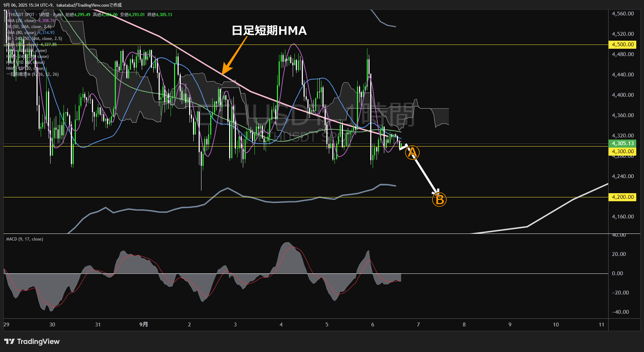Click date 6 on the time axis

tap(373, 325)
